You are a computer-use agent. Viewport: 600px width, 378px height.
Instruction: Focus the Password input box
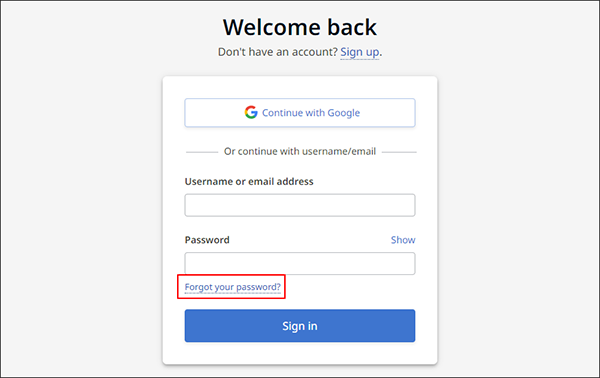pyautogui.click(x=300, y=263)
